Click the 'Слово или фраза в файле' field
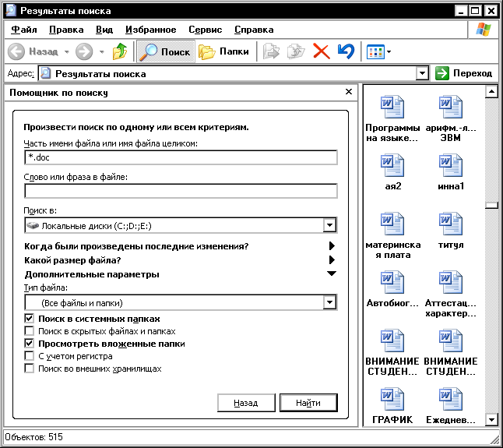This screenshot has width=503, height=448. pos(181,191)
